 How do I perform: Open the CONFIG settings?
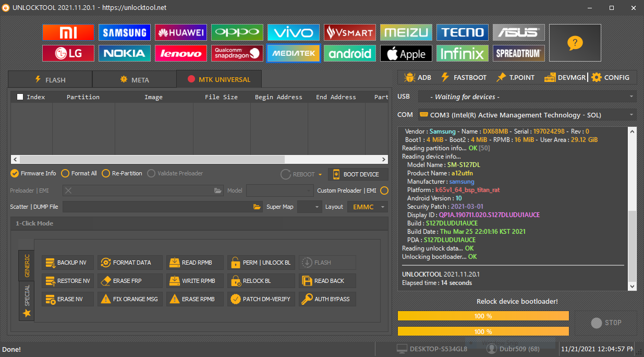click(x=610, y=77)
